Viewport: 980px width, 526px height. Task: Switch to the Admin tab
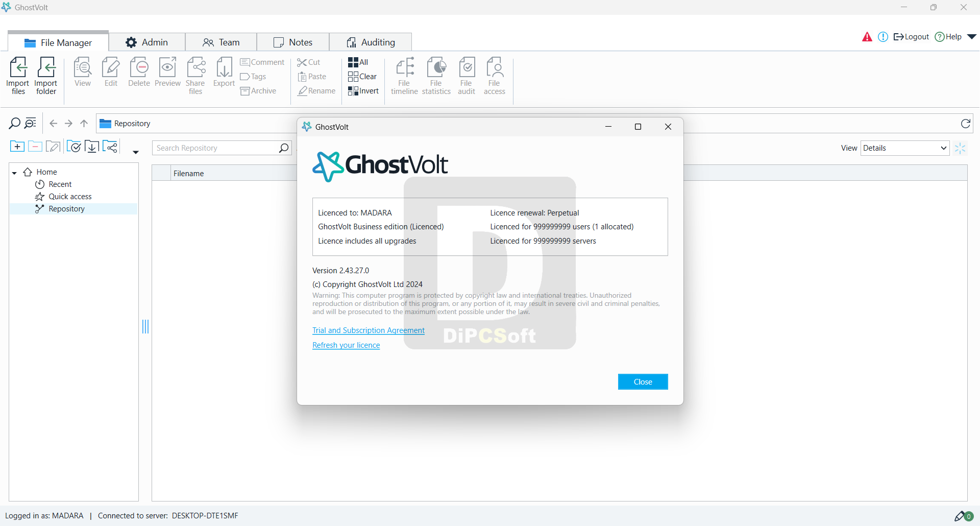[x=147, y=42]
